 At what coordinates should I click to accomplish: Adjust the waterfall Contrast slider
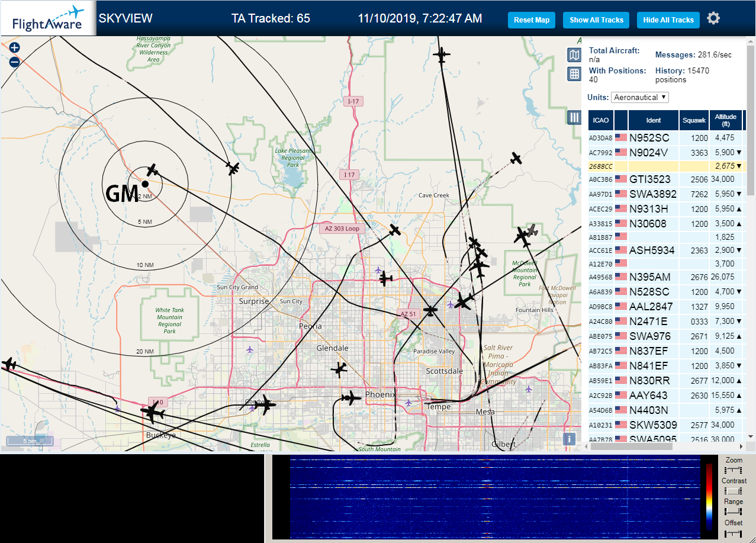click(734, 491)
